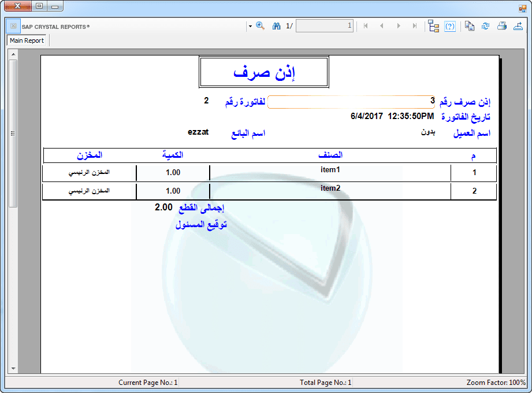This screenshot has width=532, height=393.
Task: Print the report
Action: click(x=502, y=26)
